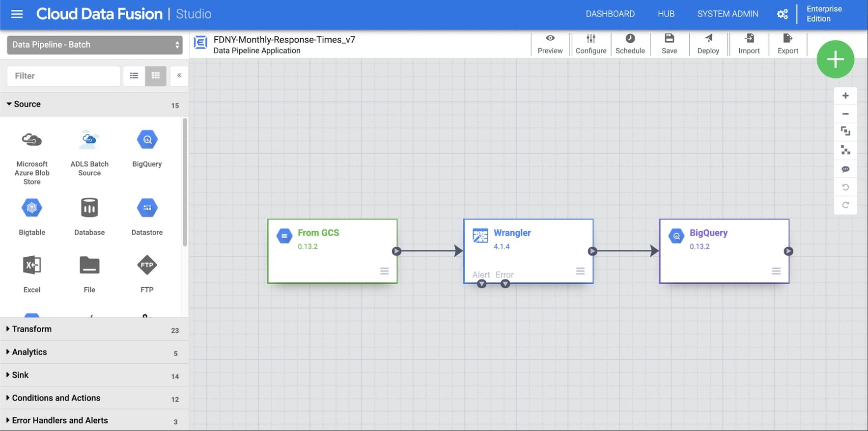Click the align nodes icon
This screenshot has height=431, width=868.
(x=845, y=150)
